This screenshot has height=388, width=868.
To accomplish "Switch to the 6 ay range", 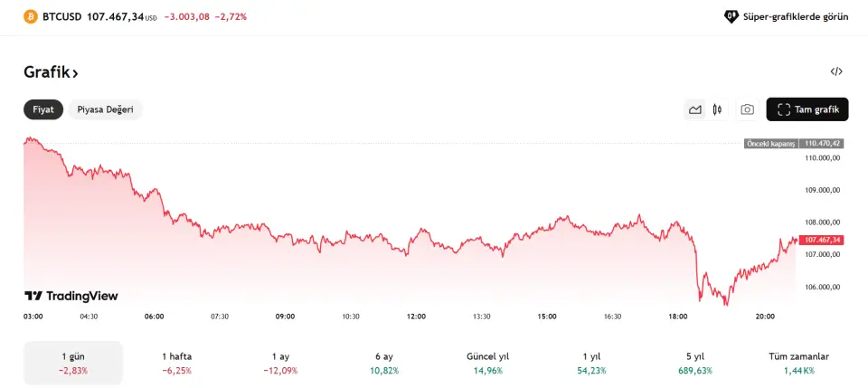I will [x=384, y=363].
